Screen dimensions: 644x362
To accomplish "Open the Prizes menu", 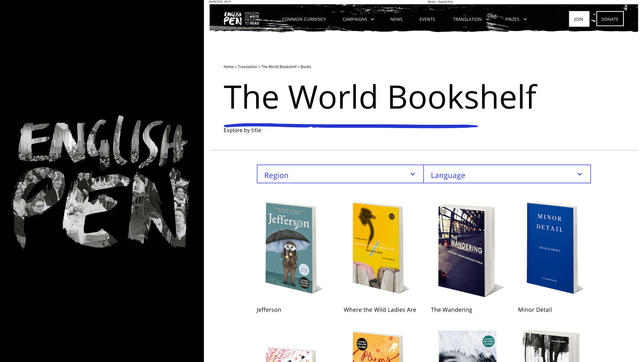I will [x=512, y=19].
